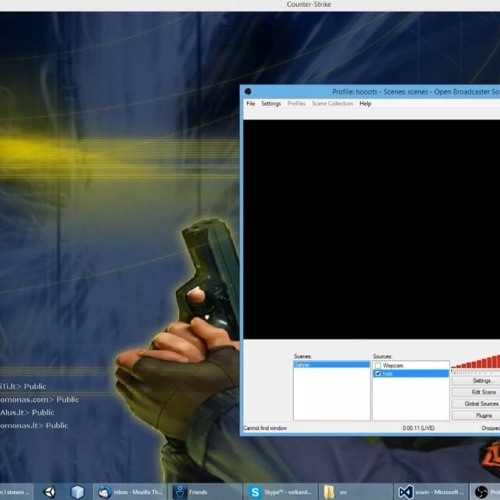Uncheck the second source's checkbox
Screen dimensions: 500x500
(378, 374)
